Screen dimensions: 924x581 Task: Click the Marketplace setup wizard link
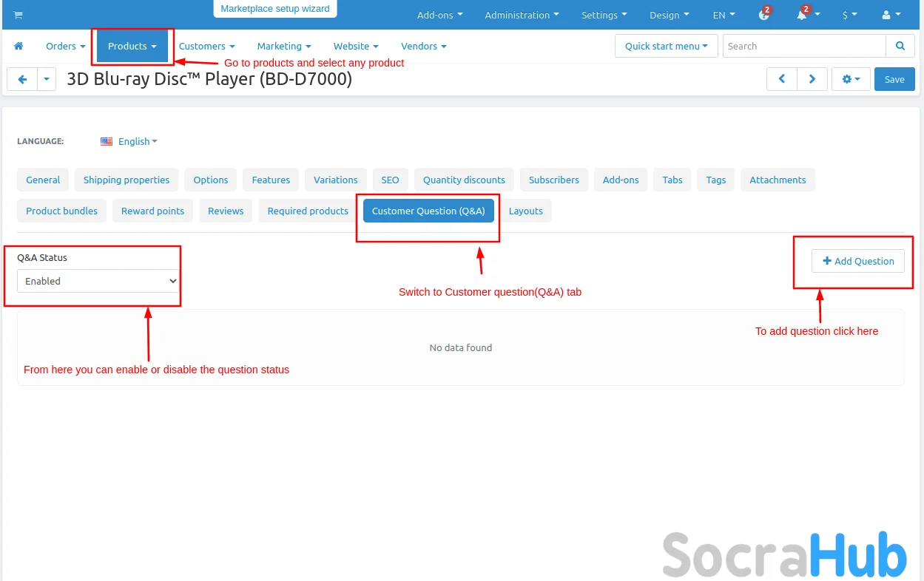[275, 9]
